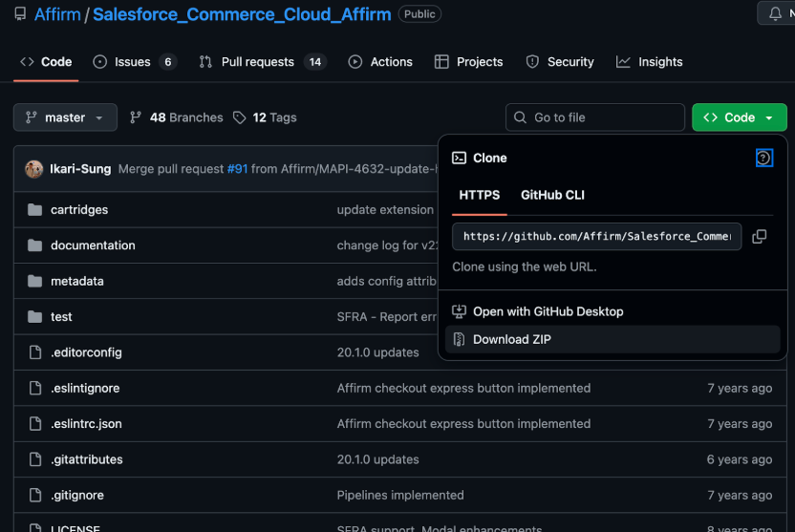Open the metadata folder
The width and height of the screenshot is (795, 532).
77,281
